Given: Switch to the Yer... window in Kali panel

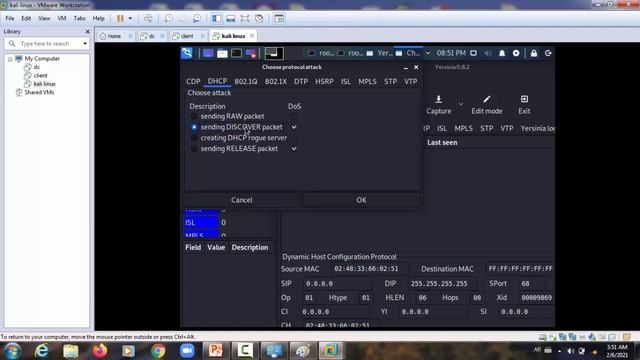Looking at the screenshot, I should pyautogui.click(x=380, y=53).
